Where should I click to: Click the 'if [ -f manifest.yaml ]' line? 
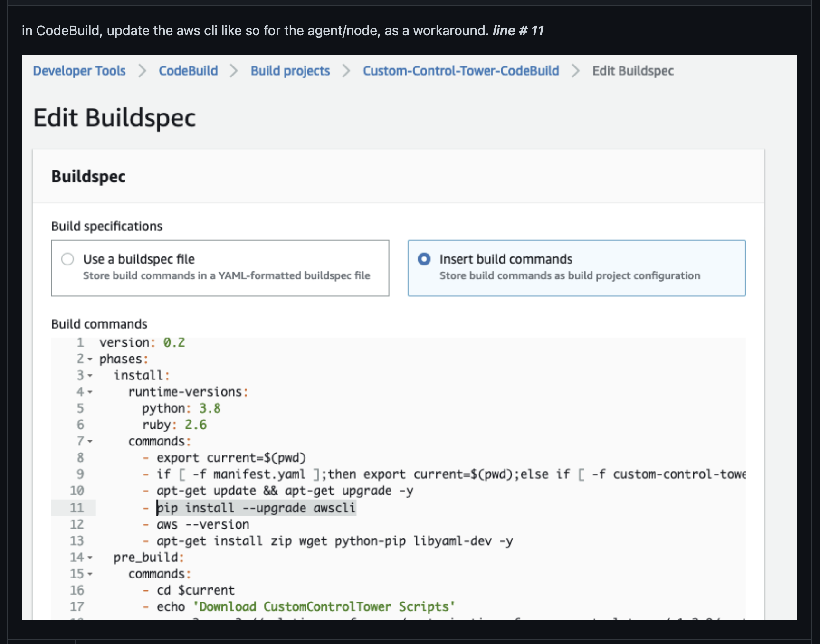pos(451,474)
